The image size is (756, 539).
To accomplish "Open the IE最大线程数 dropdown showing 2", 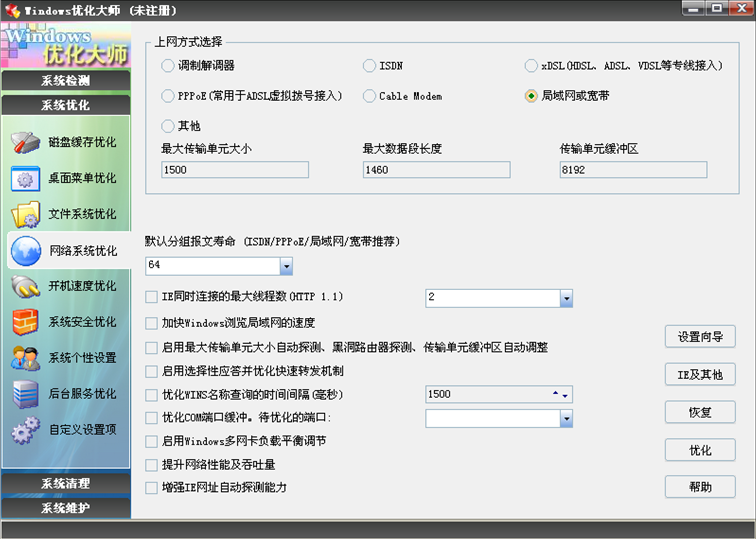I will click(565, 298).
